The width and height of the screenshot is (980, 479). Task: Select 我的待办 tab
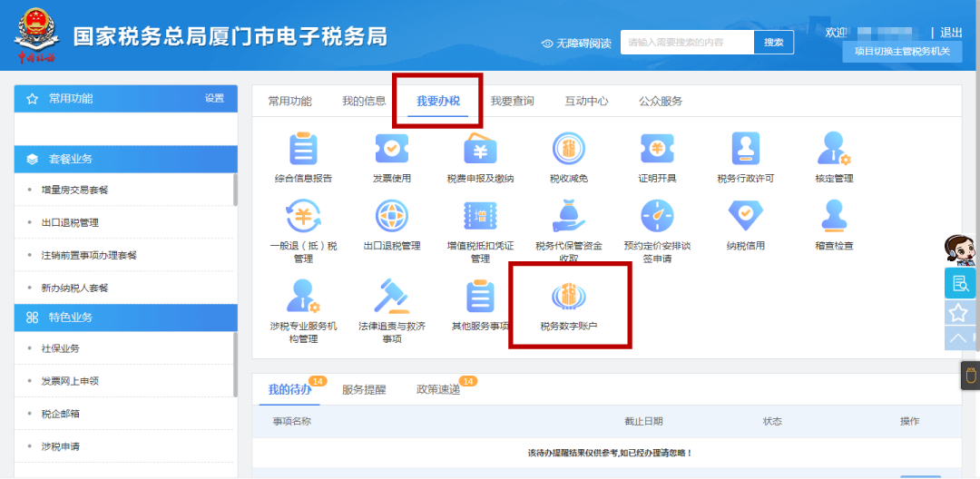[289, 390]
